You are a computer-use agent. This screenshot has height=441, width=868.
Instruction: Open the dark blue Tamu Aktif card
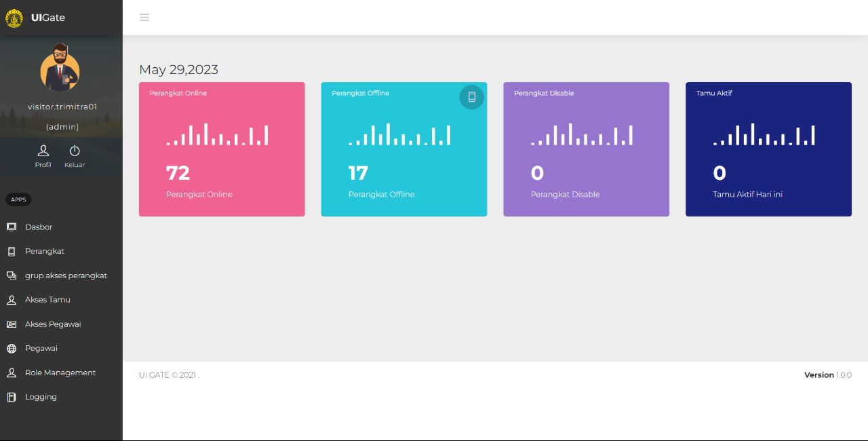tap(768, 149)
